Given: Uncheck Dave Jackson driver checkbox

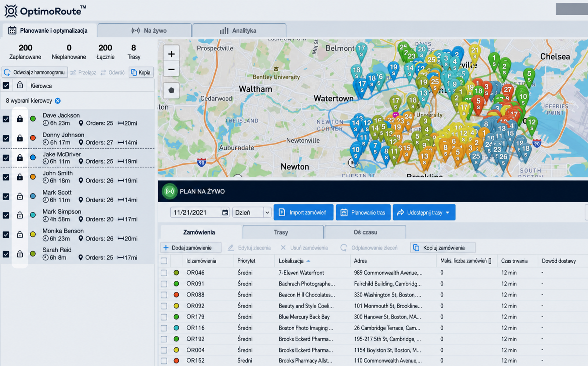Looking at the screenshot, I should 6,119.
